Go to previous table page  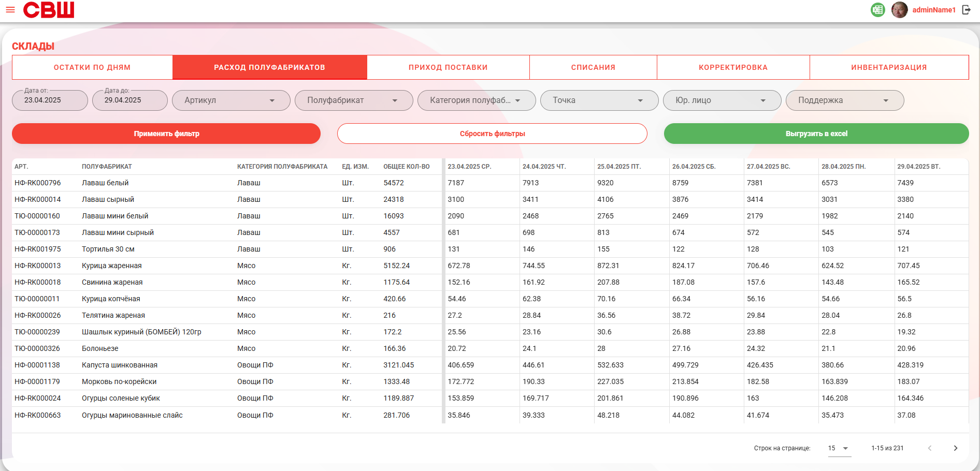(x=930, y=448)
